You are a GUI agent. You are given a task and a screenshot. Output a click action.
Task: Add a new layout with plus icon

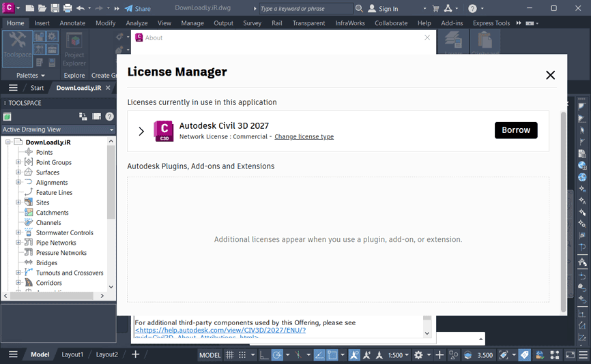click(135, 354)
